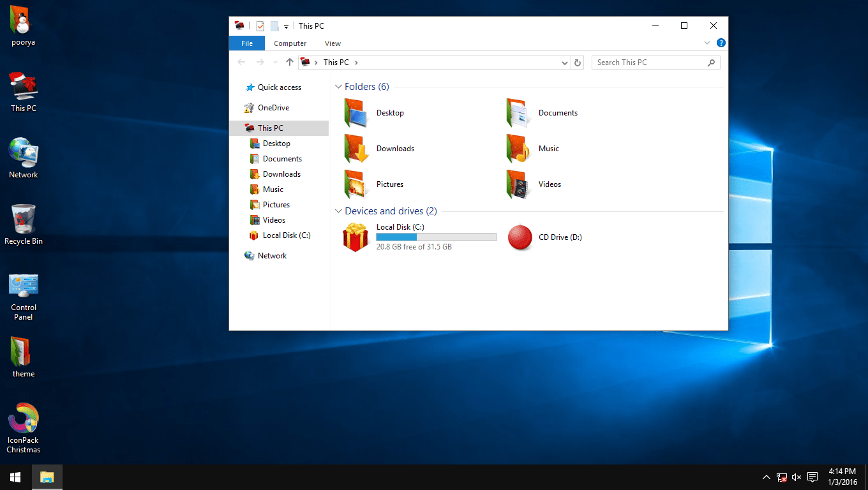868x490 pixels.
Task: Show hidden tray icons chevron
Action: tap(766, 477)
